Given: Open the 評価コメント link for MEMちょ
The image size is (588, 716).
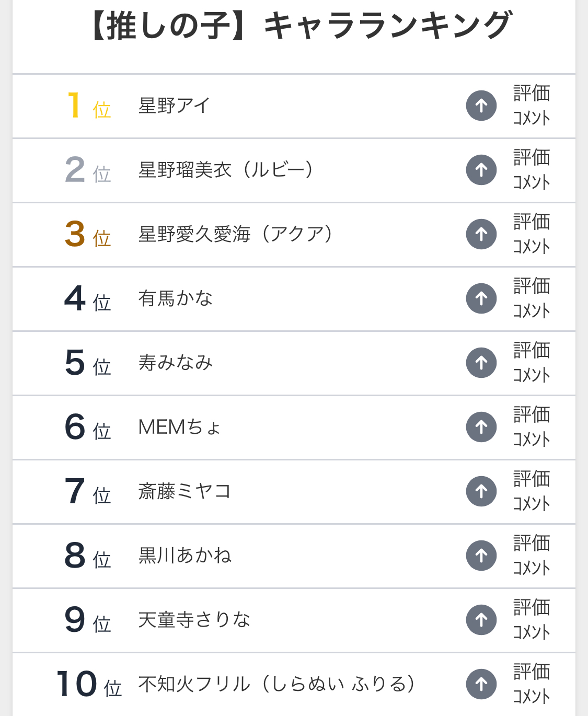Looking at the screenshot, I should (531, 427).
